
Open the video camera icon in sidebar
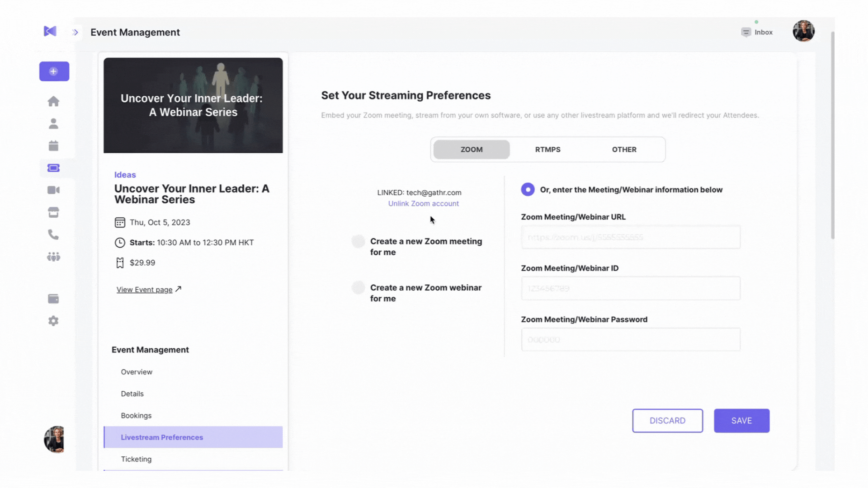53,190
